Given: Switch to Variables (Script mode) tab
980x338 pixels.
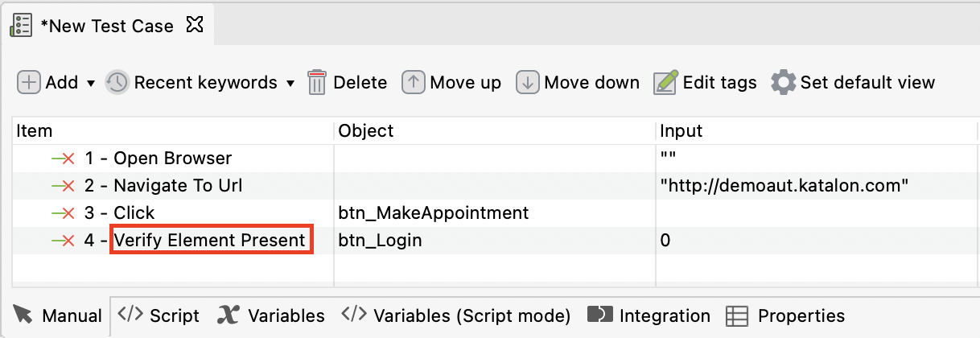Looking at the screenshot, I should coord(456,315).
